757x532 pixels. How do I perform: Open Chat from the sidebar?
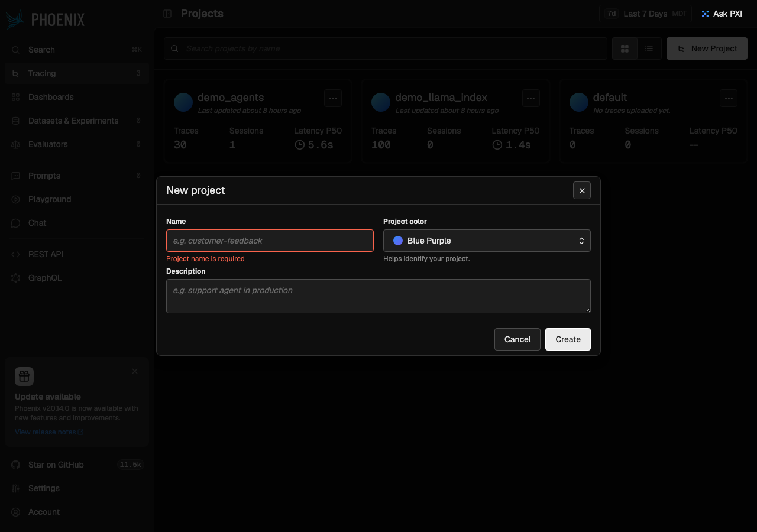[x=76, y=223]
